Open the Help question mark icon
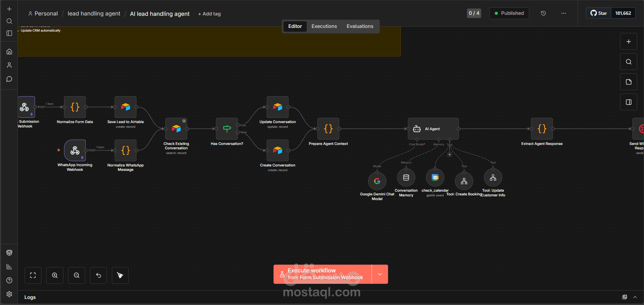The height and width of the screenshot is (305, 644). tap(9, 280)
